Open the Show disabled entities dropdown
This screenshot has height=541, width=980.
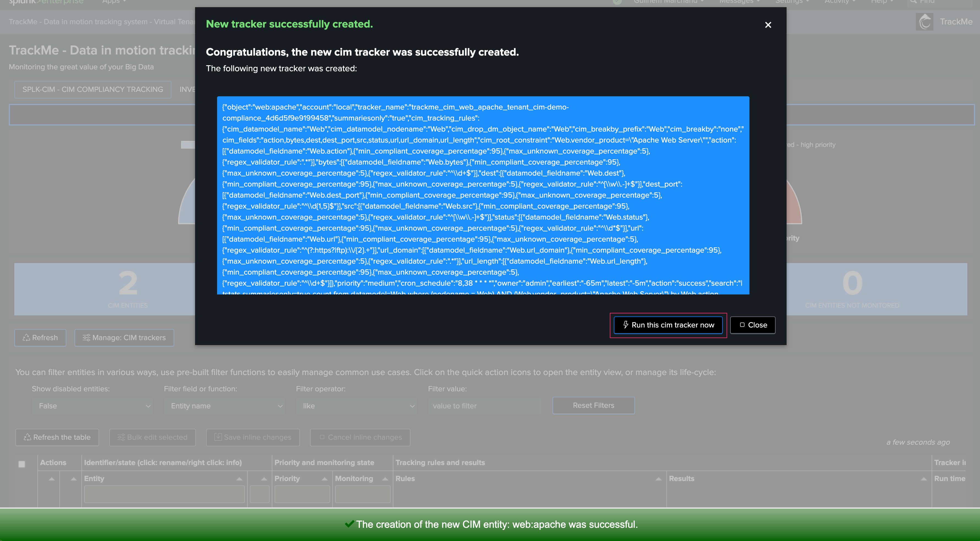click(92, 406)
